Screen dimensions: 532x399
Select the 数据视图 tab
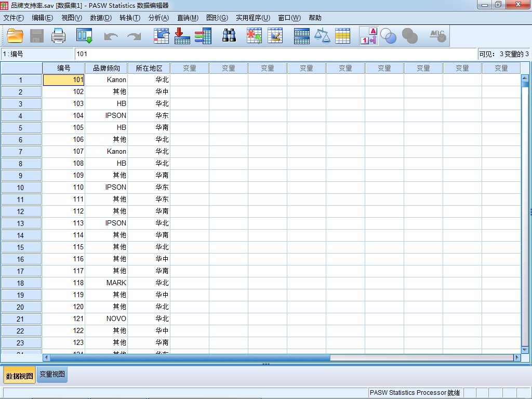tap(20, 375)
